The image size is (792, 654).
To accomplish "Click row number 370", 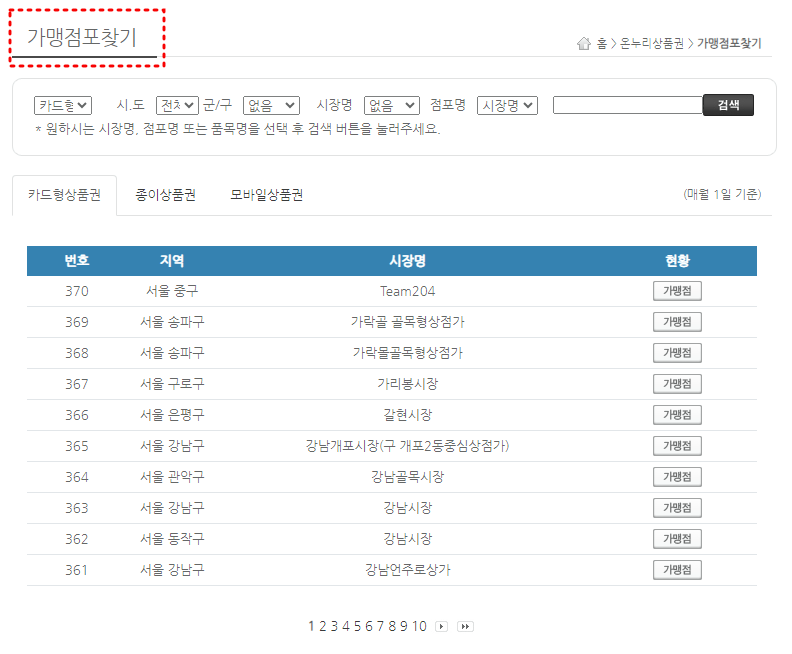I will point(77,291).
